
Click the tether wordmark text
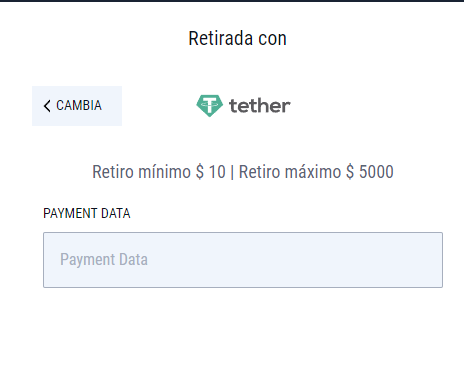(x=260, y=106)
